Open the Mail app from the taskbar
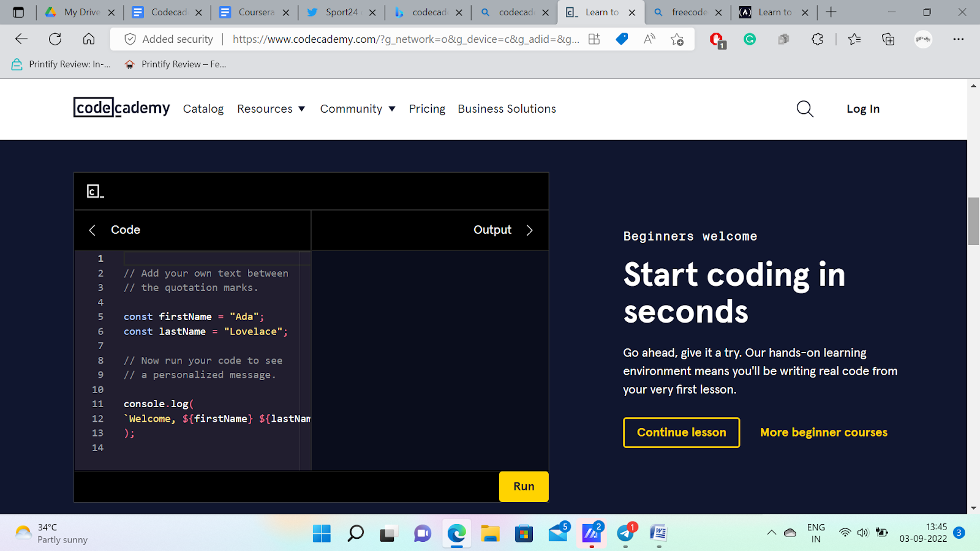 [x=558, y=533]
